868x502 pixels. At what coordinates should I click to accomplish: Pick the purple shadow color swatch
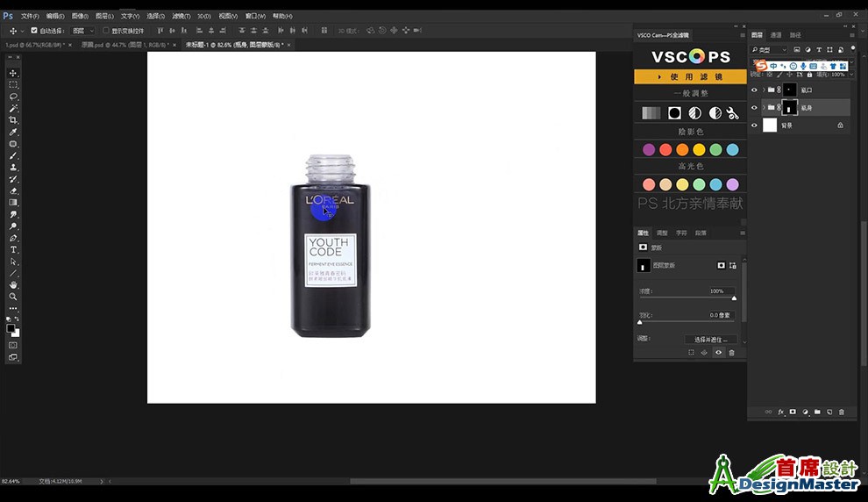(x=649, y=149)
